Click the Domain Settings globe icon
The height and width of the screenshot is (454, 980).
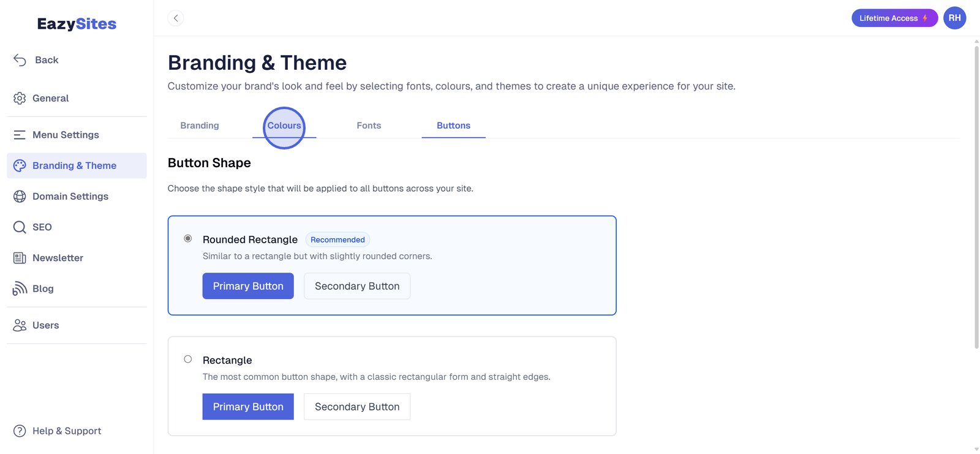[x=20, y=196]
